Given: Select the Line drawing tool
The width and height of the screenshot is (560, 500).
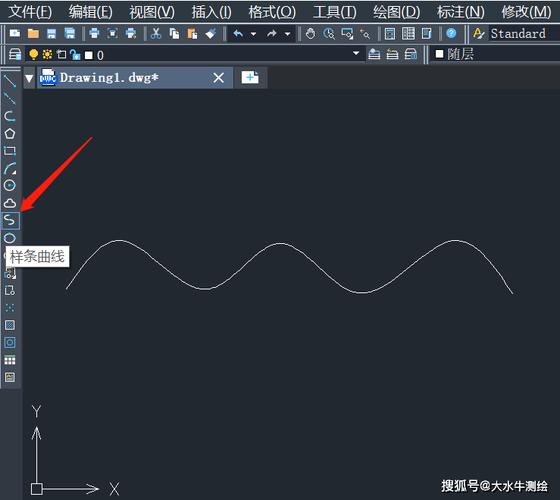Looking at the screenshot, I should click(10, 81).
